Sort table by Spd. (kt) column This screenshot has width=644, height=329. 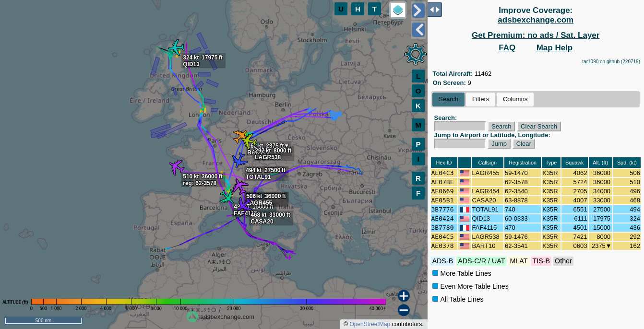(627, 163)
